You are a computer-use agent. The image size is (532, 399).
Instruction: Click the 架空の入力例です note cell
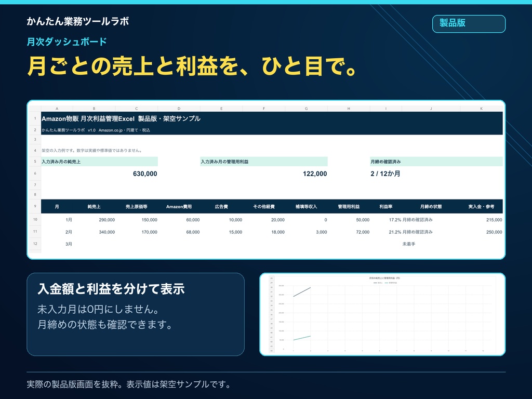point(92,150)
